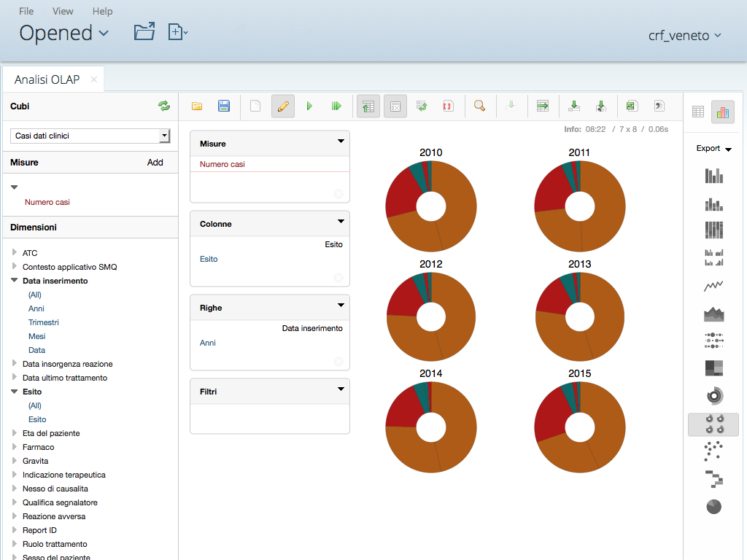The height and width of the screenshot is (560, 747).
Task: Select 100% stacked bar chart type
Action: click(713, 230)
